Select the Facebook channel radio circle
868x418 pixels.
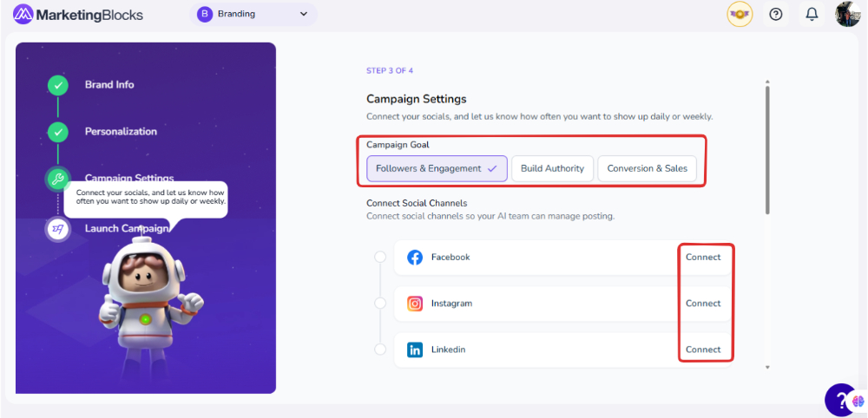click(380, 258)
